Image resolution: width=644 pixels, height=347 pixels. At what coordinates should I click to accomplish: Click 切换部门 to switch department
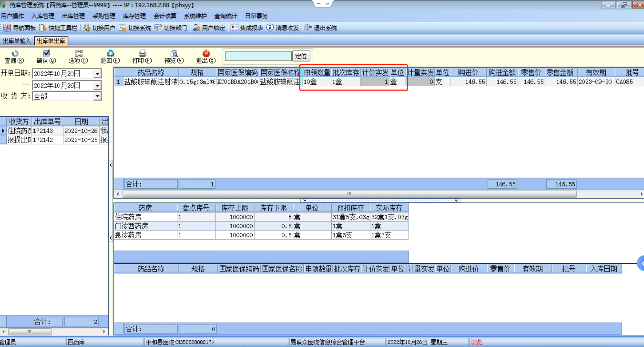click(x=171, y=28)
